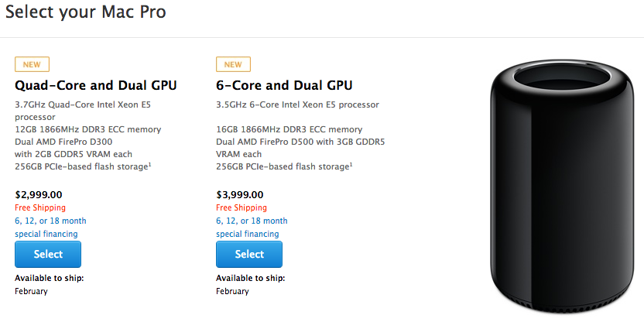Click Select button for Quad-Core Mac Pro
Screen dimensions: 644x322
click(x=48, y=254)
